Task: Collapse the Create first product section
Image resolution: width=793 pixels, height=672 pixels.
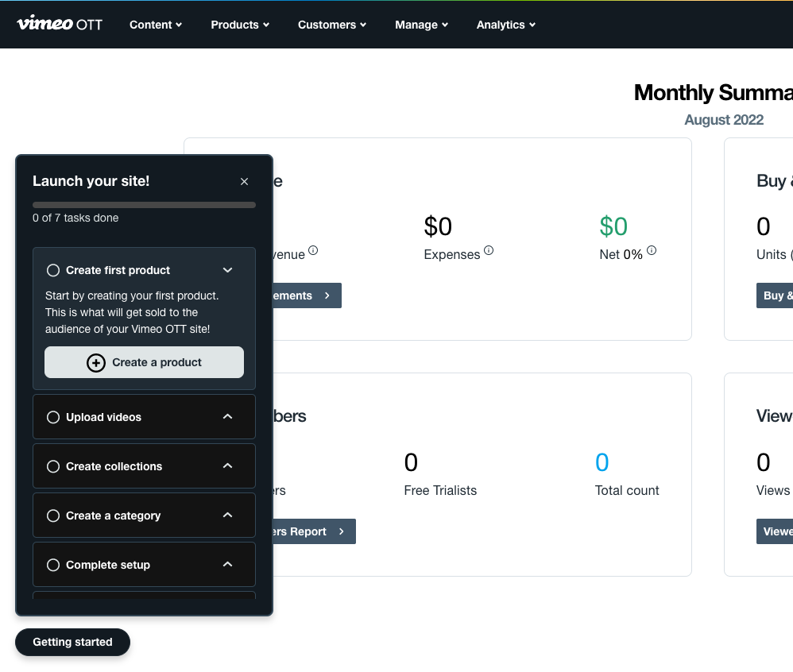Action: point(227,270)
